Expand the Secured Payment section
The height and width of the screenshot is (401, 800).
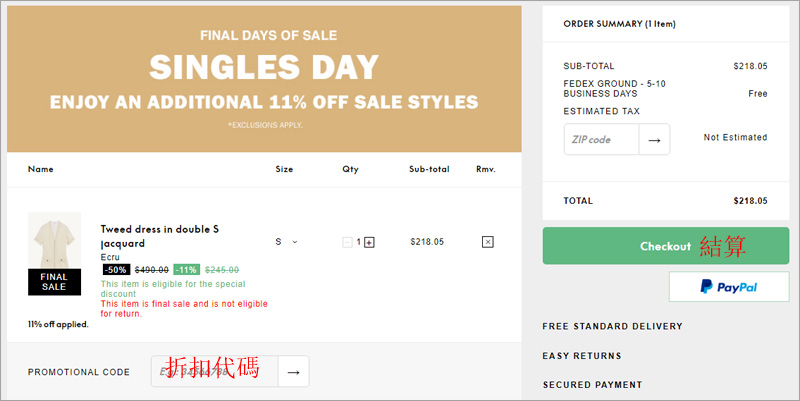(x=592, y=384)
